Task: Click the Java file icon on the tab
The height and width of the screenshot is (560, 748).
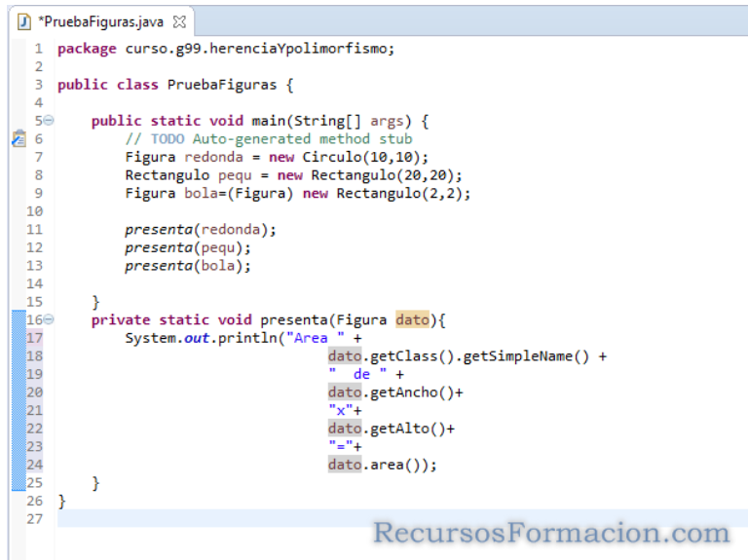Action: pyautogui.click(x=23, y=22)
